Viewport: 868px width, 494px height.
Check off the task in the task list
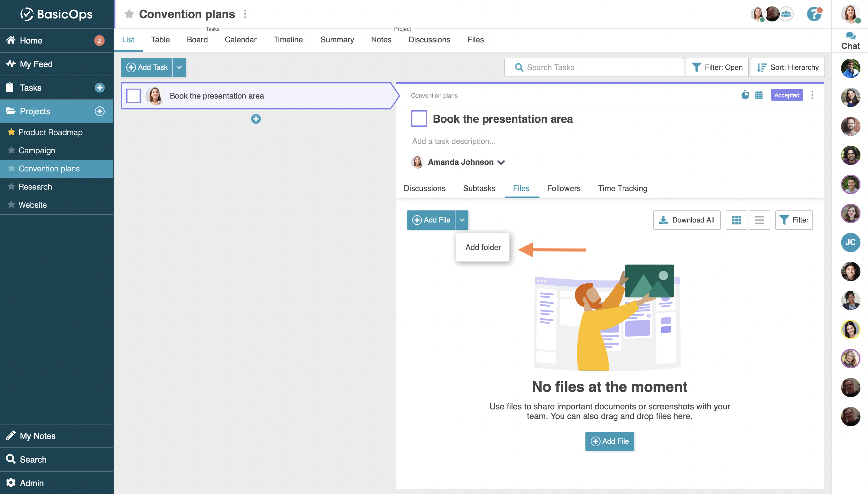pos(133,96)
